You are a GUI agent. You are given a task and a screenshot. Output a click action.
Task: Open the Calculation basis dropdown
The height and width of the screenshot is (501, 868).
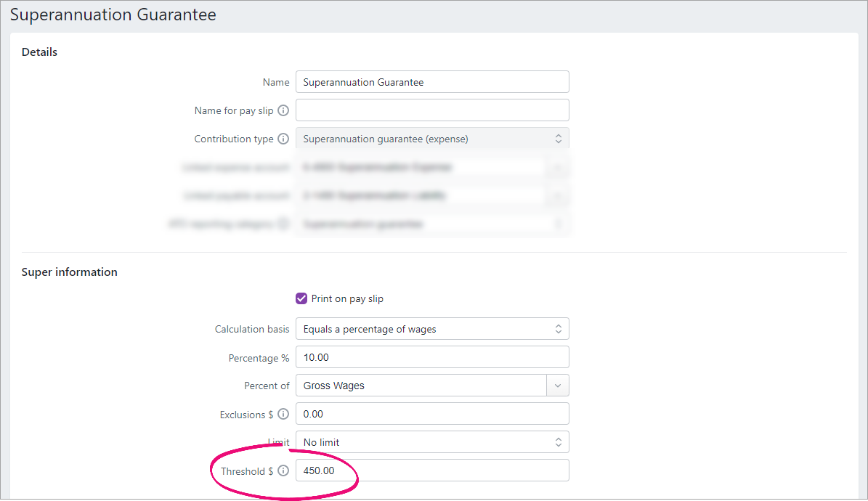click(x=431, y=329)
